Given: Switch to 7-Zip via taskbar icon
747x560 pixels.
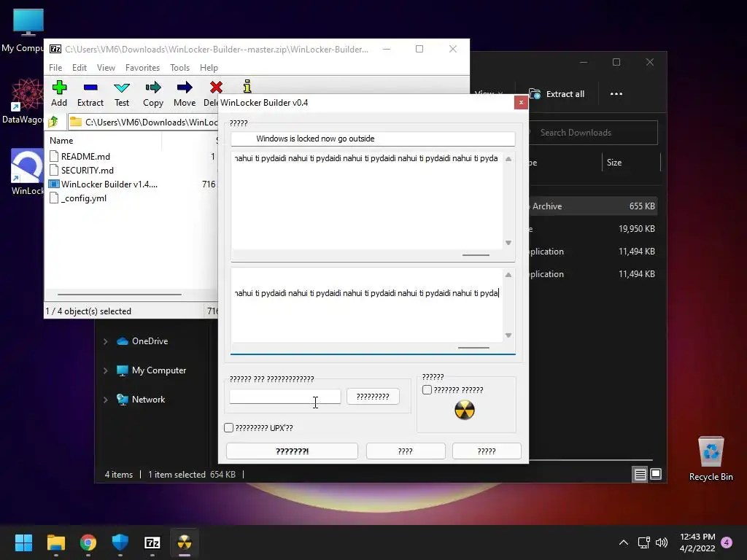Looking at the screenshot, I should point(152,542).
